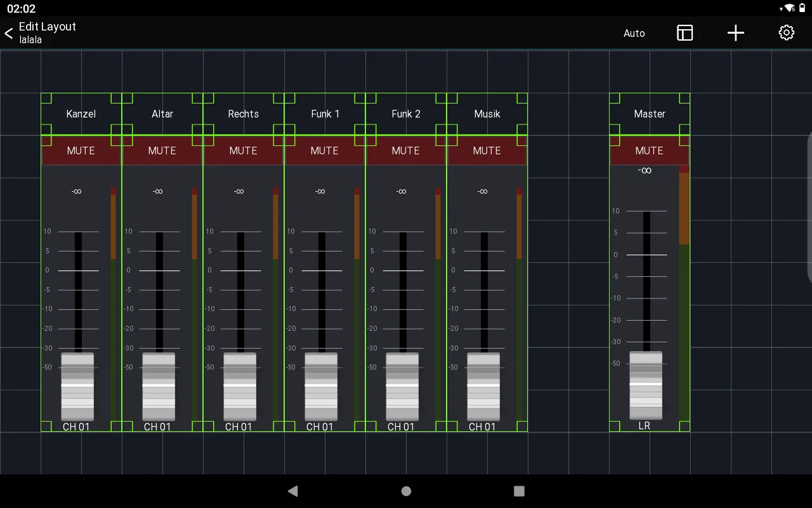Image resolution: width=812 pixels, height=508 pixels.
Task: Open the side drawer handle on right edge
Action: click(809, 208)
